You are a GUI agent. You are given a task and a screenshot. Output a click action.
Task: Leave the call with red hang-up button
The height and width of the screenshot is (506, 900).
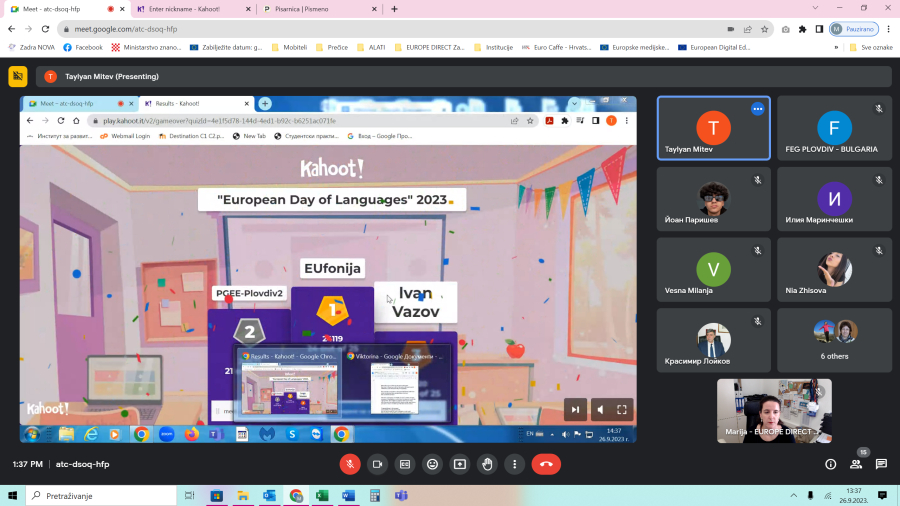pyautogui.click(x=546, y=464)
